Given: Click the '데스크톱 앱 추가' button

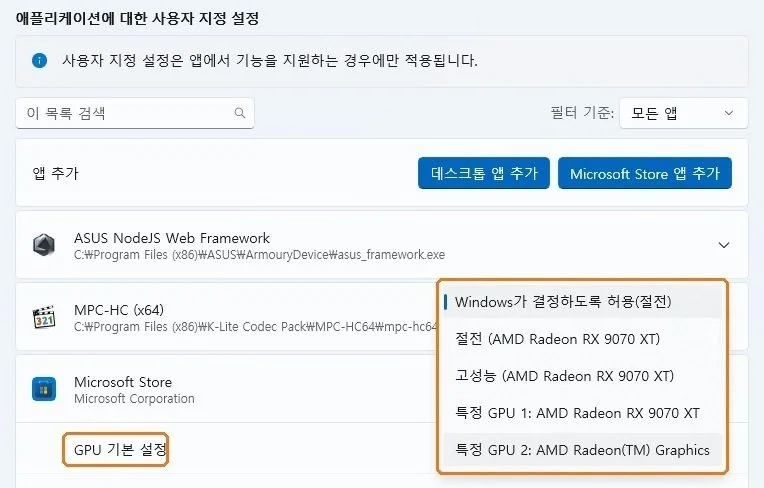Looking at the screenshot, I should pyautogui.click(x=484, y=173).
